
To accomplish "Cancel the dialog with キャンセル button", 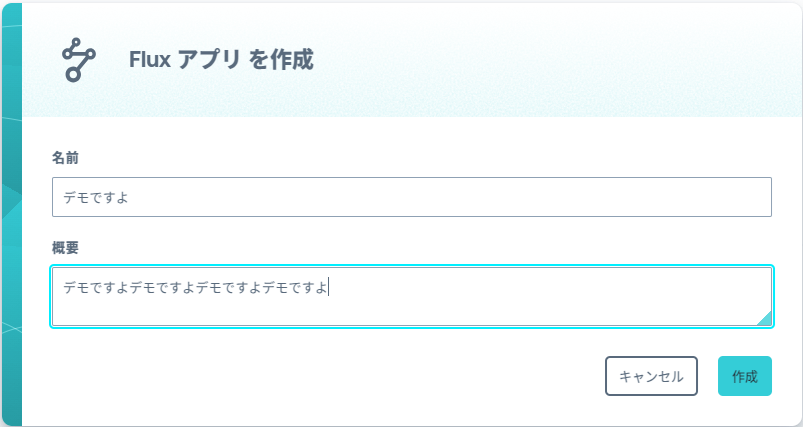I will [651, 376].
